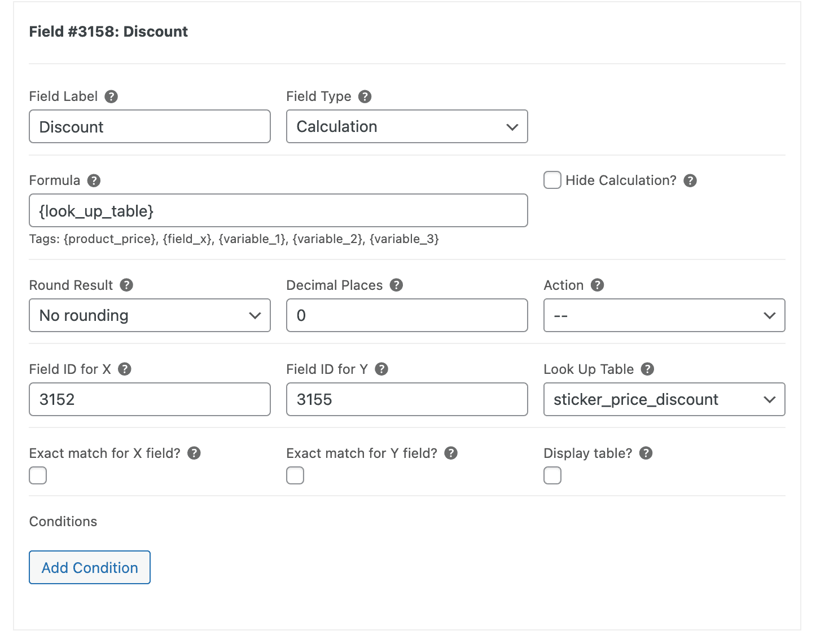Open the Action dropdown
This screenshot has width=816, height=644.
(x=664, y=315)
